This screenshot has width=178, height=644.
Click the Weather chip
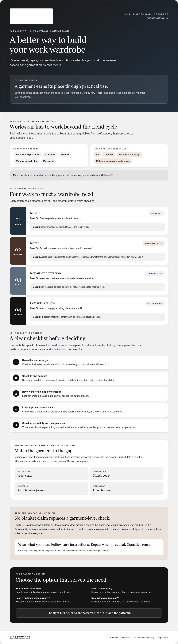tap(65, 155)
